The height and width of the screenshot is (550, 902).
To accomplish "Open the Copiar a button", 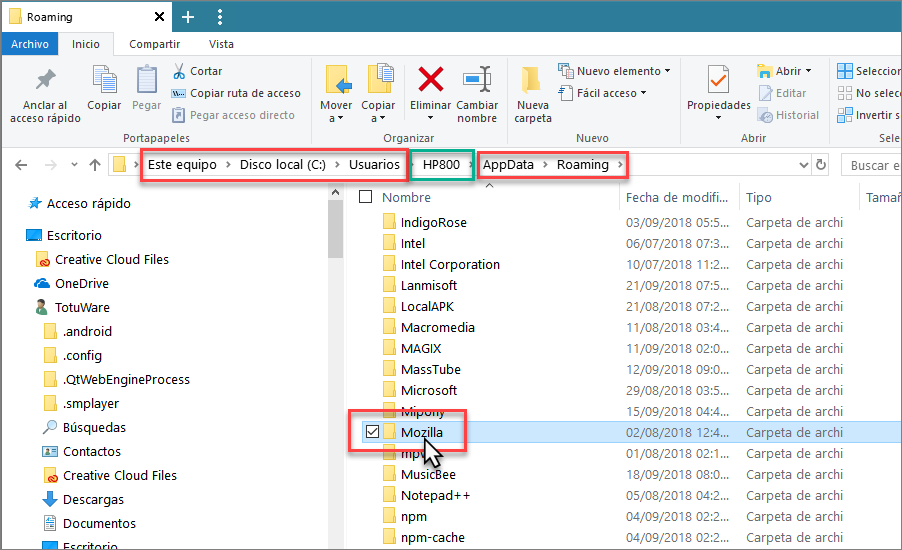I will [x=378, y=94].
